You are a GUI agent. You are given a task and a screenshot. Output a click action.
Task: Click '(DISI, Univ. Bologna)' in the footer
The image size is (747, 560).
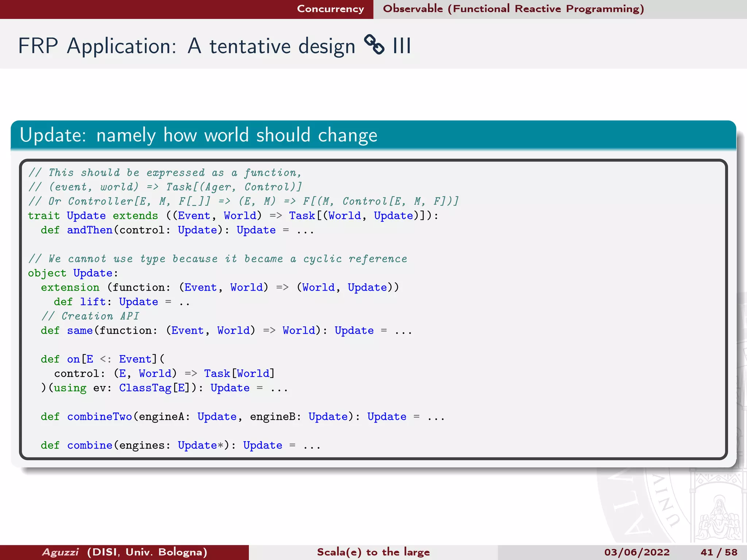(147, 552)
